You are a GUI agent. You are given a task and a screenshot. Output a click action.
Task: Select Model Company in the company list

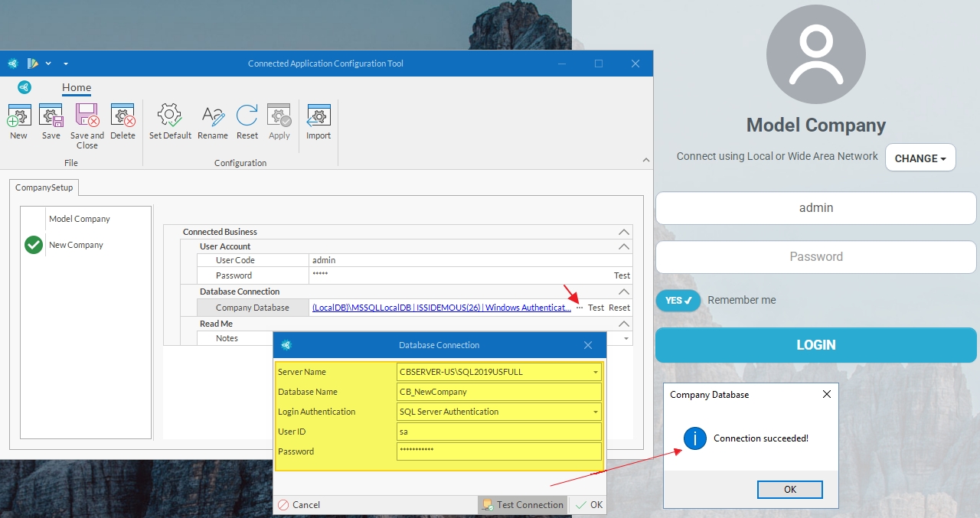pos(80,219)
